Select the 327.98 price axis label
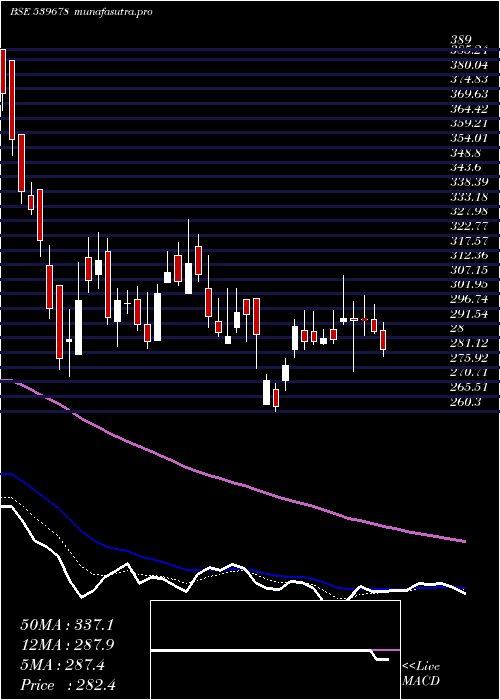 click(469, 212)
